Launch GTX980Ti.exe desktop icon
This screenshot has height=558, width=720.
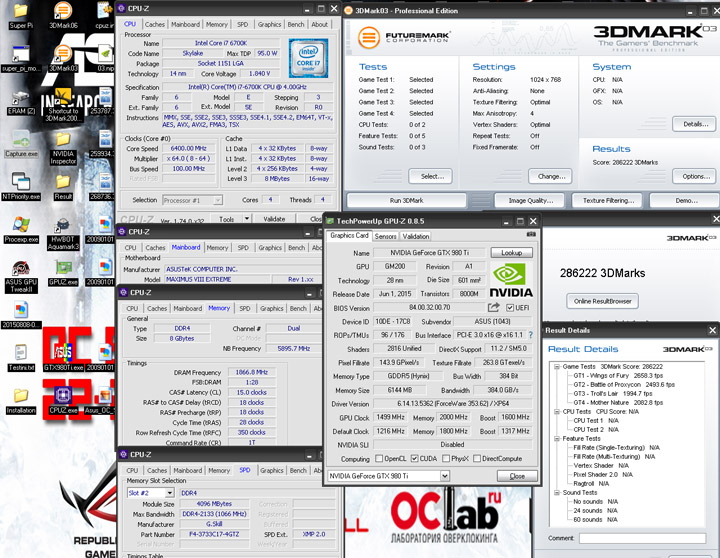pyautogui.click(x=63, y=358)
